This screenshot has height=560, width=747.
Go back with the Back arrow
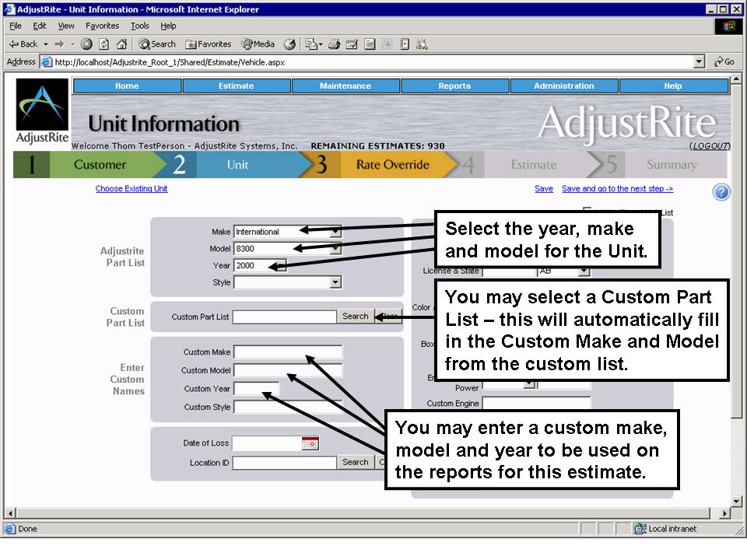23,44
